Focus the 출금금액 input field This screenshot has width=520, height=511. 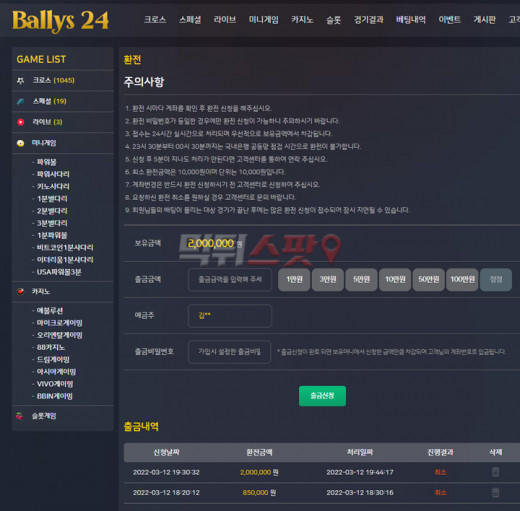tap(230, 279)
